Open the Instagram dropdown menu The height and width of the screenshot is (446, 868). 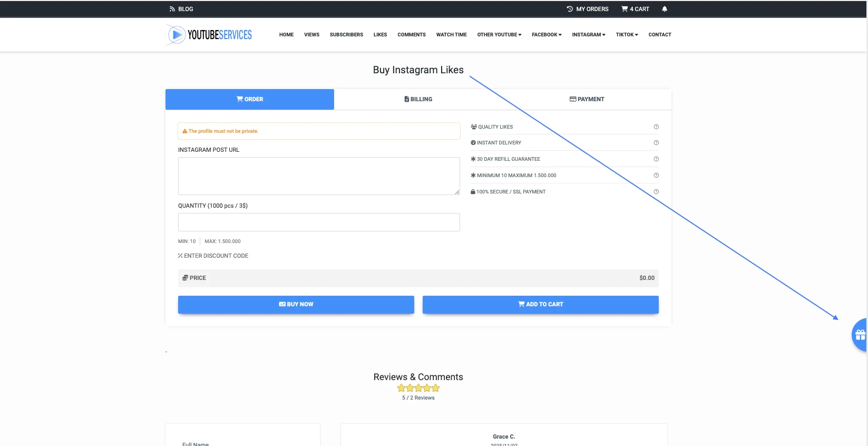pyautogui.click(x=588, y=35)
